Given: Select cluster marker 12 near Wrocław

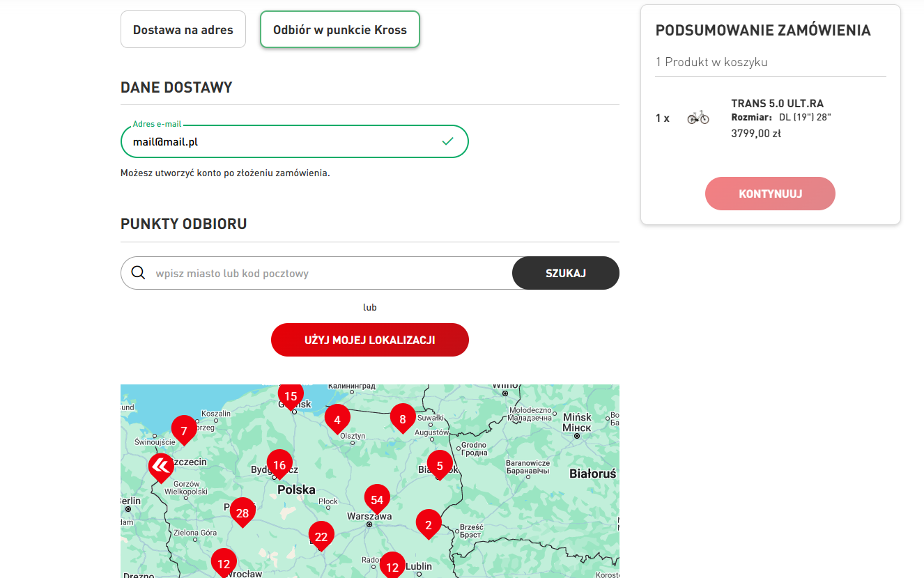Looking at the screenshot, I should 224,563.
